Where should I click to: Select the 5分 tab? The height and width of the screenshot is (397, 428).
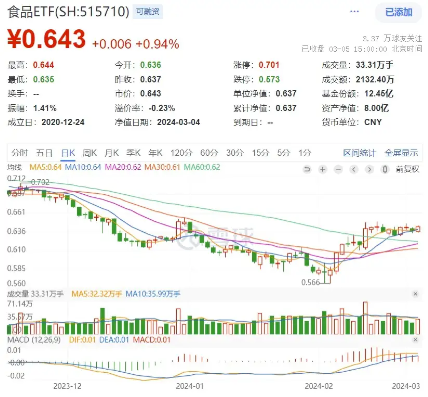point(284,153)
